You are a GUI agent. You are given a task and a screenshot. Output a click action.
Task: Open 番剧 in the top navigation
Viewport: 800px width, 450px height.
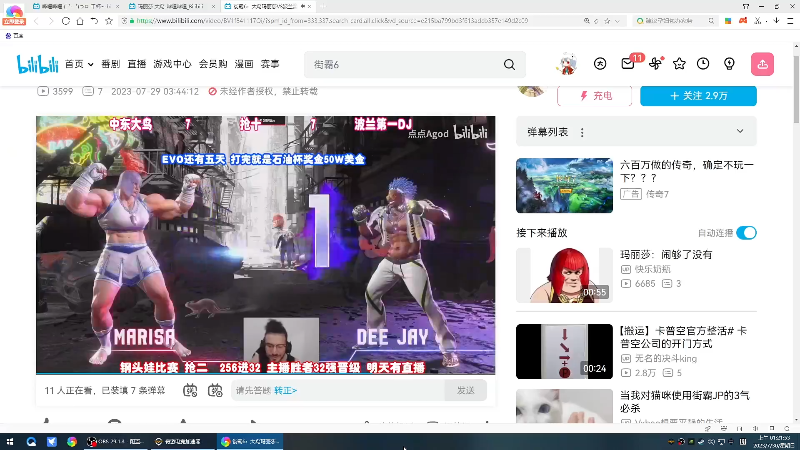(111, 64)
